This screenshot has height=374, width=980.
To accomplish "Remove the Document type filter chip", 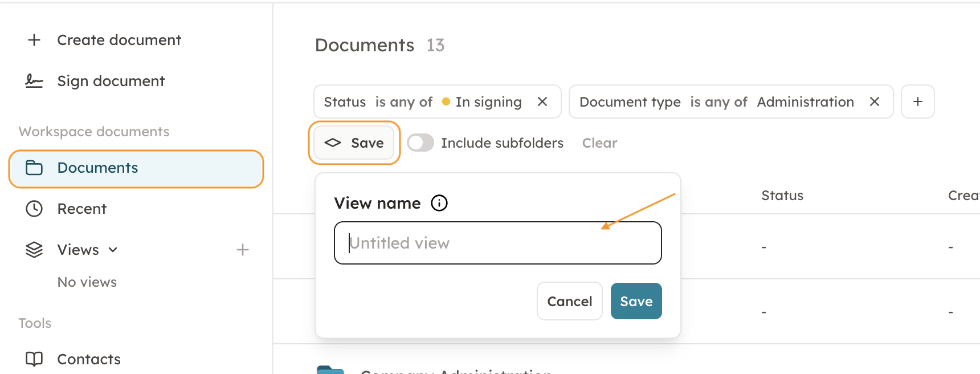I will click(x=875, y=101).
